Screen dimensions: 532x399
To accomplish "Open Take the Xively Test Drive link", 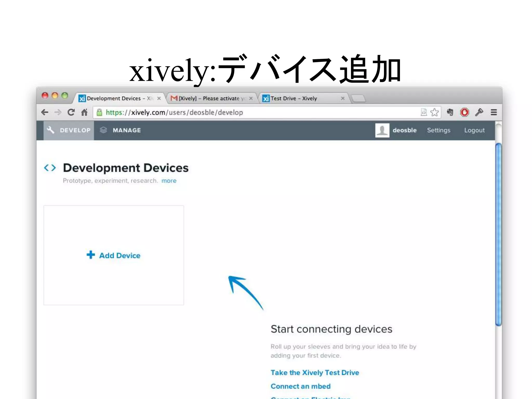I will pyautogui.click(x=315, y=373).
